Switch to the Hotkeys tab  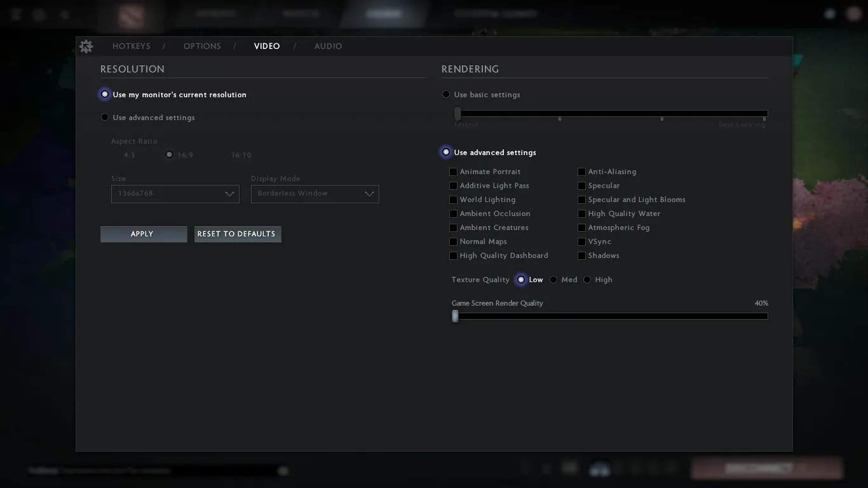pyautogui.click(x=132, y=46)
